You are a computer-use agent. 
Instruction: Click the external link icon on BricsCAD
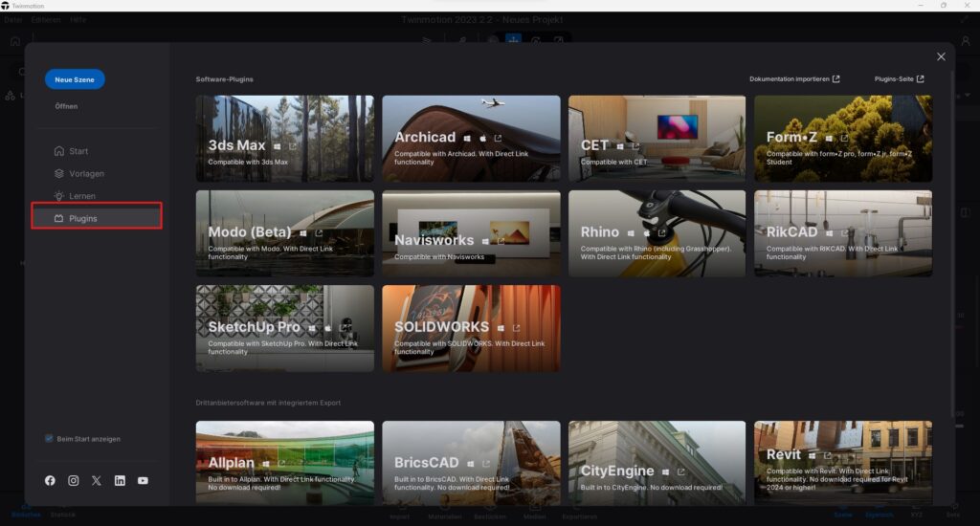point(485,464)
